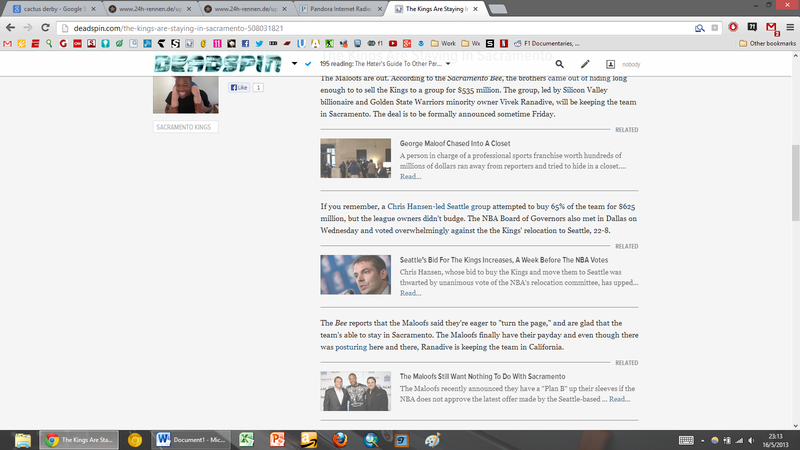The image size is (800, 450).
Task: Open the Facebook bookmark icon
Action: point(245,43)
